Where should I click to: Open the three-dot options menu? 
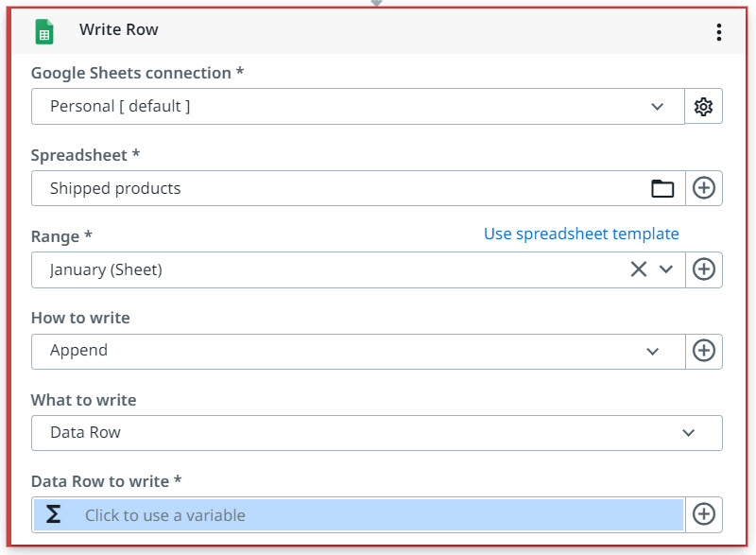click(719, 32)
